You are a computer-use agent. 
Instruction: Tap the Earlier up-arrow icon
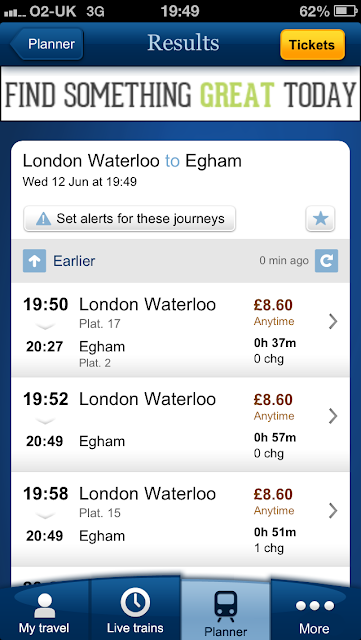pos(34,261)
